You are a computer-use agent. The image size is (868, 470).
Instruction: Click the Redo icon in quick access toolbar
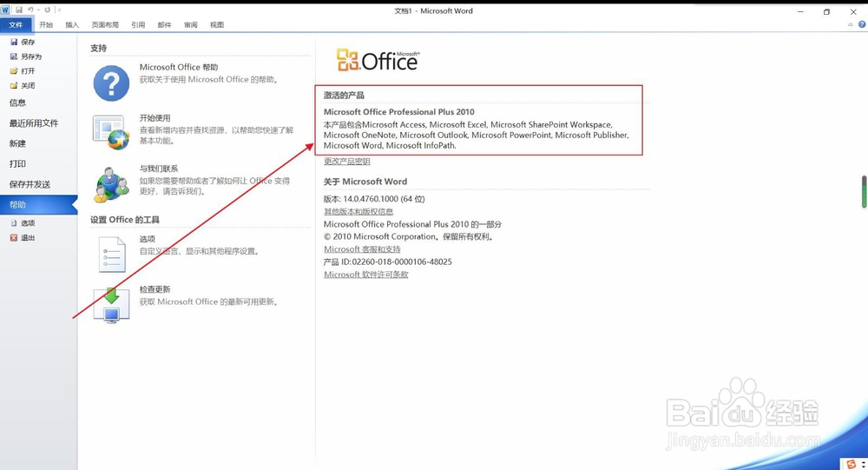(47, 10)
